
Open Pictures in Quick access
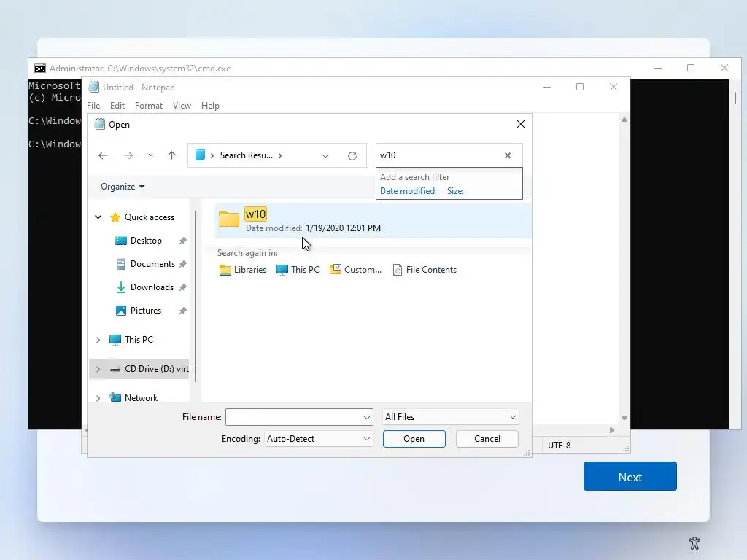(145, 311)
